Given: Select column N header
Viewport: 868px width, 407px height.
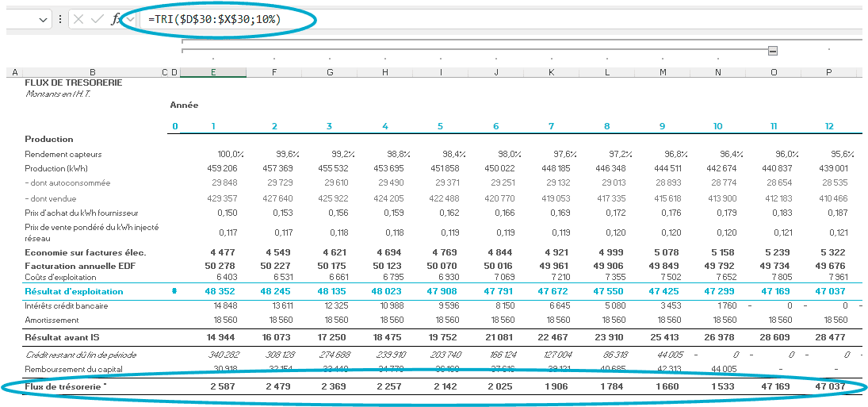Looking at the screenshot, I should click(x=718, y=72).
